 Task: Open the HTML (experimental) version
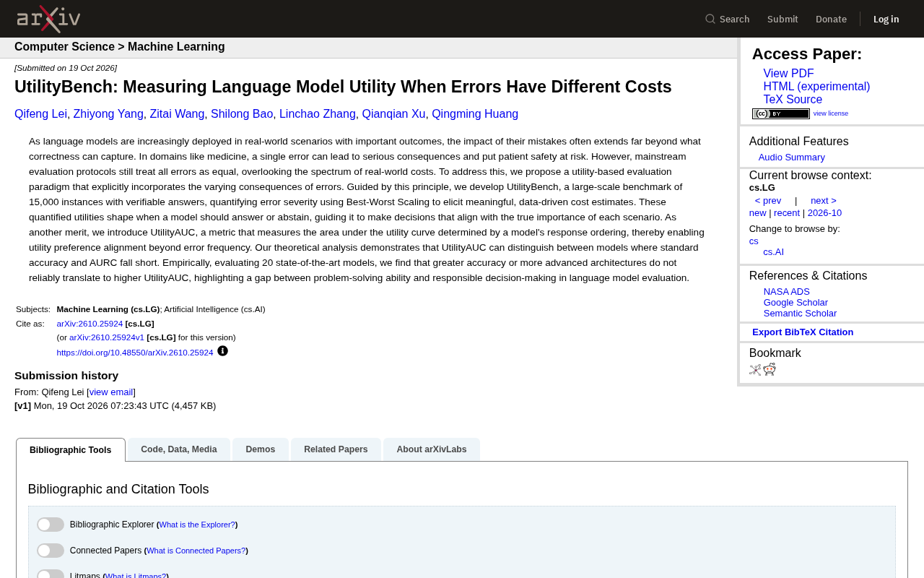click(x=816, y=87)
